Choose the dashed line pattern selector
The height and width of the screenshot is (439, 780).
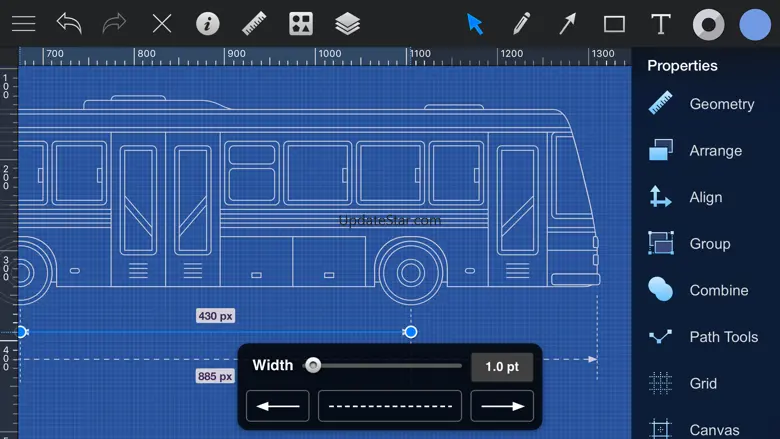[x=389, y=406]
